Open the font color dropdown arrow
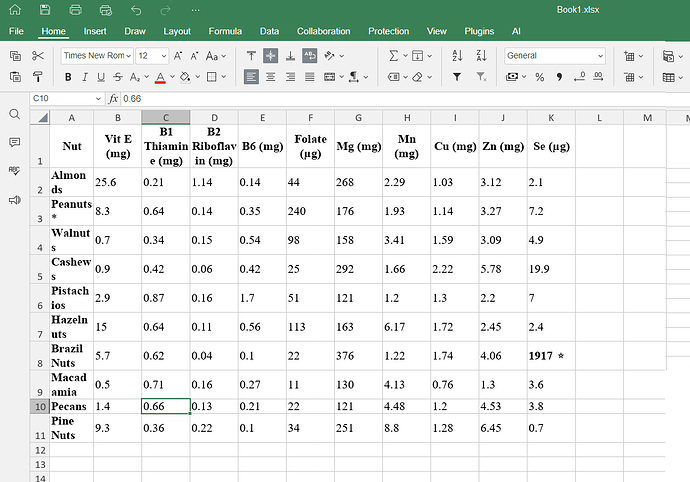 click(x=172, y=77)
